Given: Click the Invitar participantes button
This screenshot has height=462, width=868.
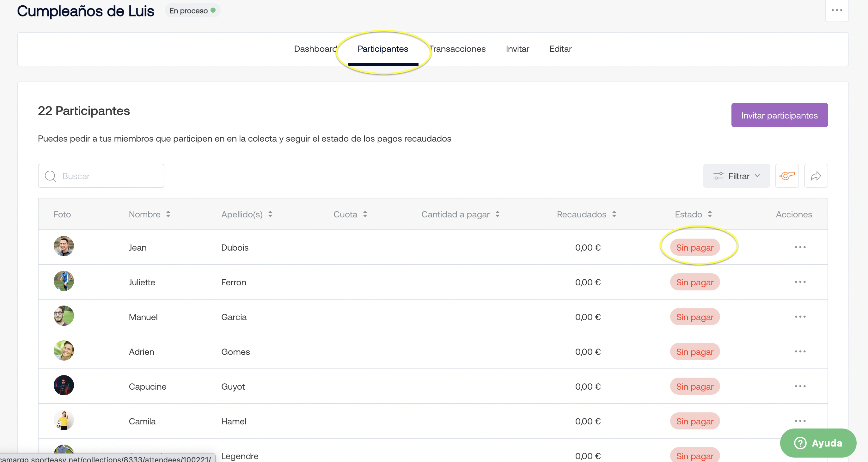Looking at the screenshot, I should 779,115.
